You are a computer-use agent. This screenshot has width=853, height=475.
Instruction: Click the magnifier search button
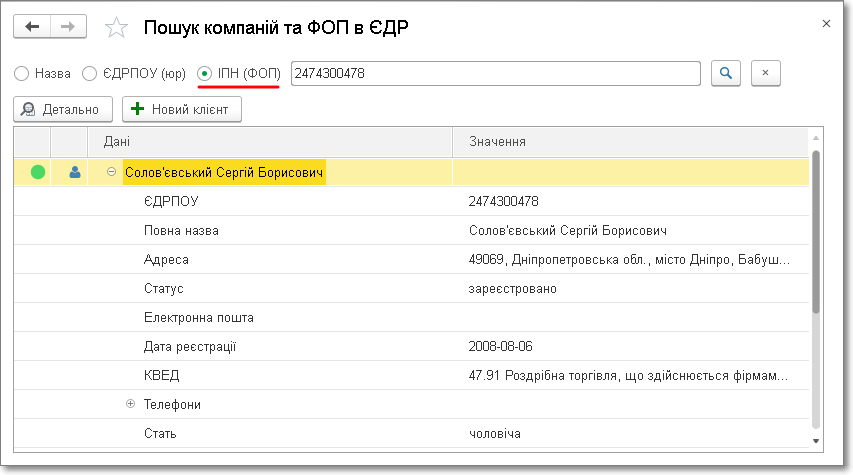click(727, 73)
